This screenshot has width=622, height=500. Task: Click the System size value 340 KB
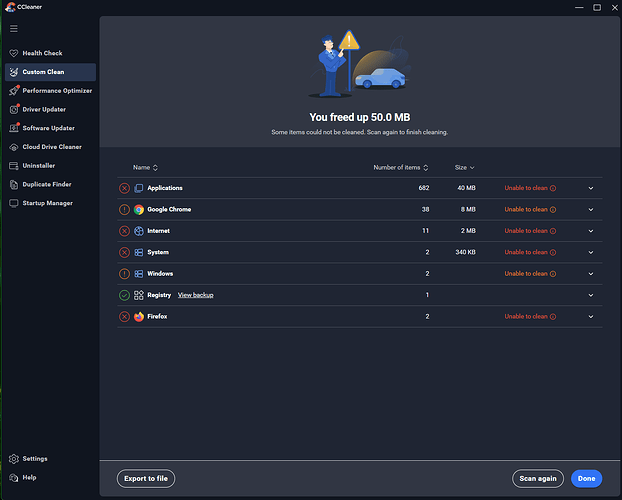pyautogui.click(x=465, y=252)
